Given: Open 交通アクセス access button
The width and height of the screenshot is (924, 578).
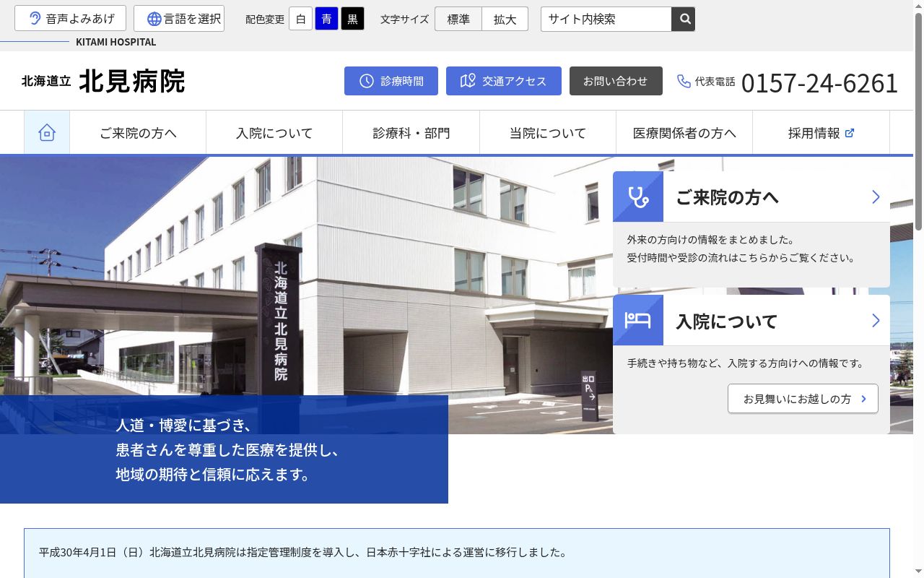Looking at the screenshot, I should click(x=504, y=81).
